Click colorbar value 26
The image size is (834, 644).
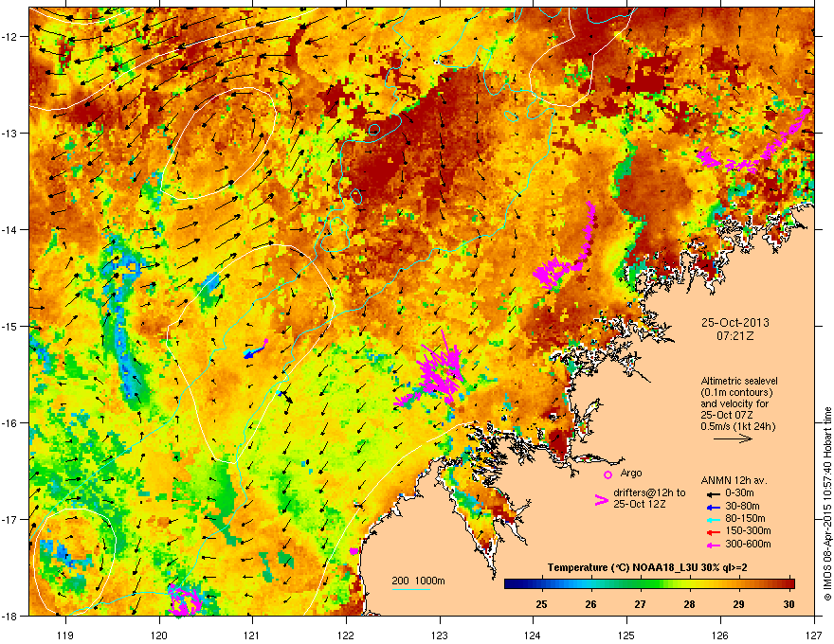tap(591, 604)
